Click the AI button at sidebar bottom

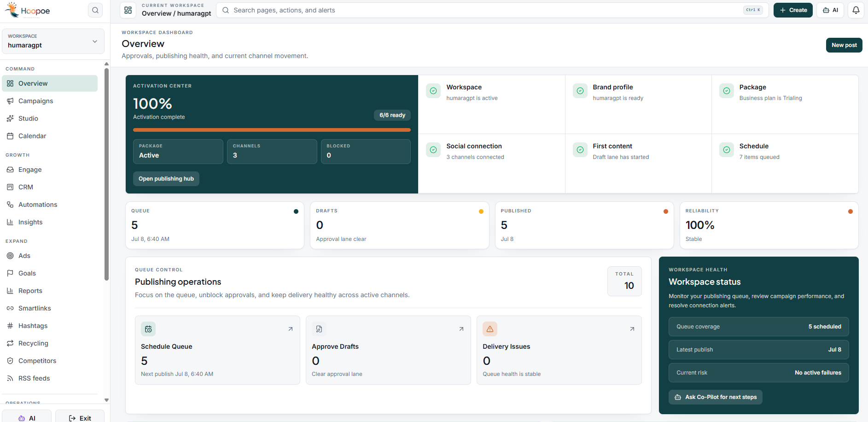pos(27,417)
